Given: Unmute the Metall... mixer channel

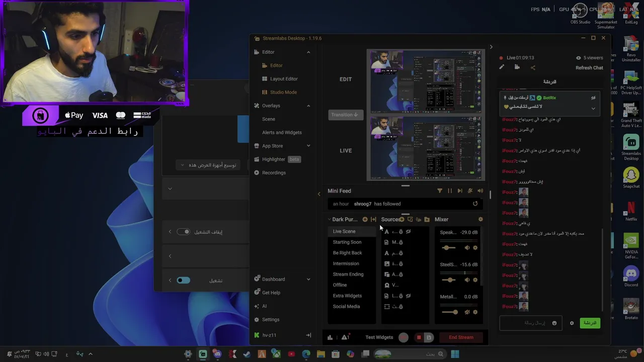Looking at the screenshot, I should coord(467,312).
